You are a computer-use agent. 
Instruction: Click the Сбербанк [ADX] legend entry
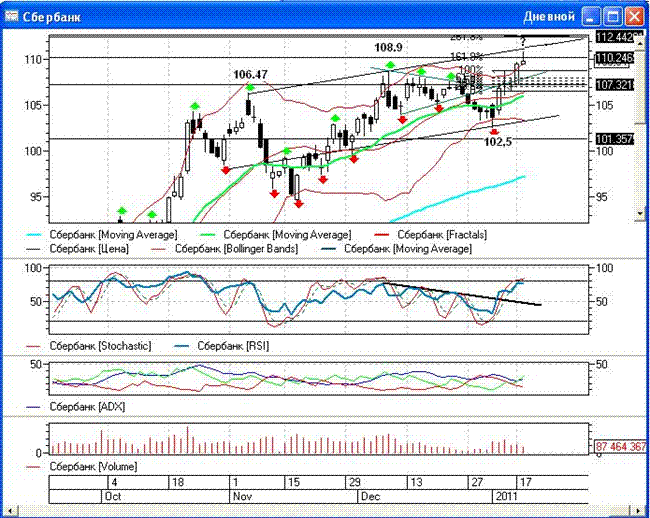point(75,407)
